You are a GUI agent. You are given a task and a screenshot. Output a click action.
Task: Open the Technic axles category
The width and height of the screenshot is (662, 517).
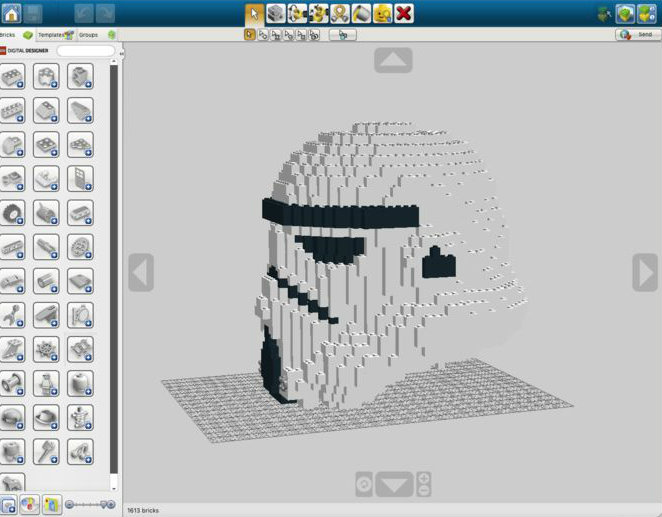coord(46,247)
